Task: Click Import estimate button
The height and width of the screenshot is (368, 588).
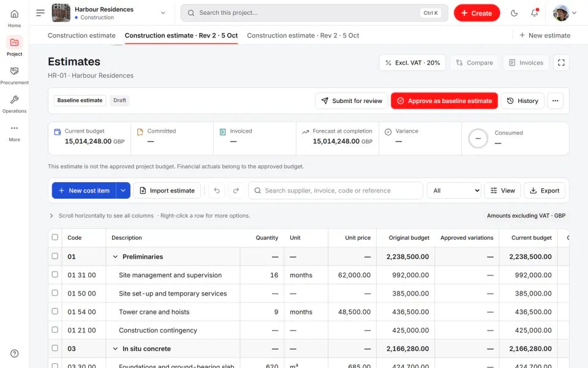Action: tap(167, 190)
